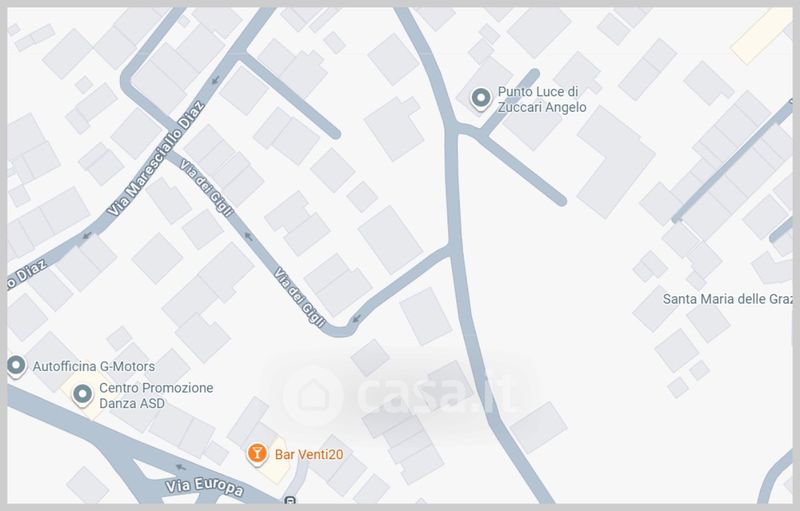This screenshot has height=511, width=800.
Task: Click the upper Via dei Gigli street label
Action: coord(207,188)
